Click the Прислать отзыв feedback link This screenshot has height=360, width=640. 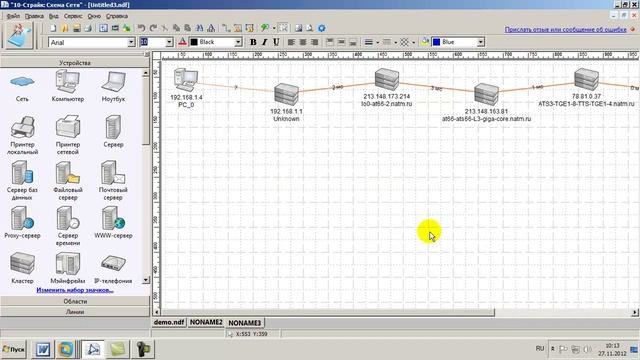(565, 29)
